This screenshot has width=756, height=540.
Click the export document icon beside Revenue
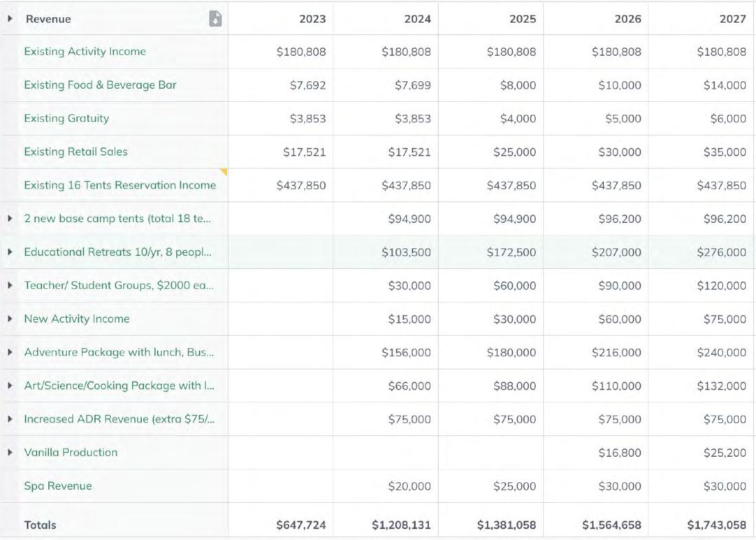[215, 19]
